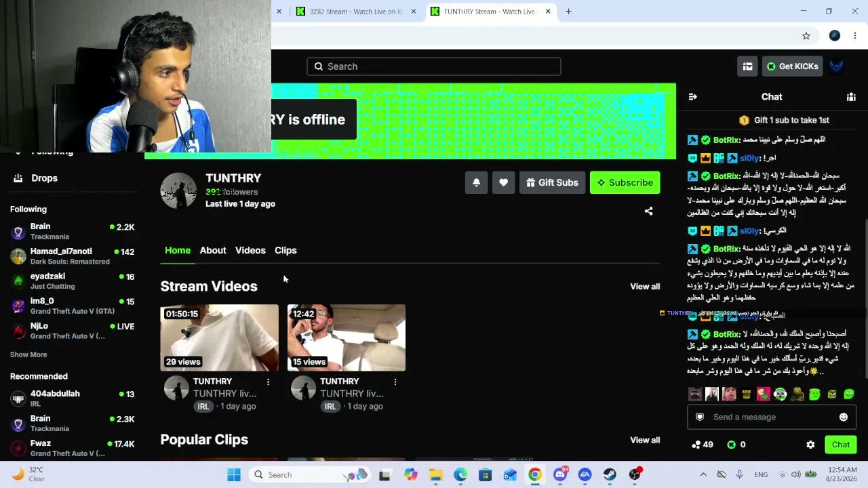The height and width of the screenshot is (488, 868).
Task: Bookmark this page with the star
Action: 806,36
